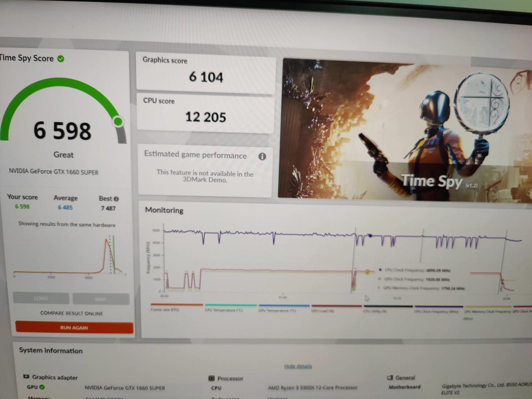532x399 pixels.
Task: Toggle the GPU Temperature legend line
Action: tap(284, 306)
